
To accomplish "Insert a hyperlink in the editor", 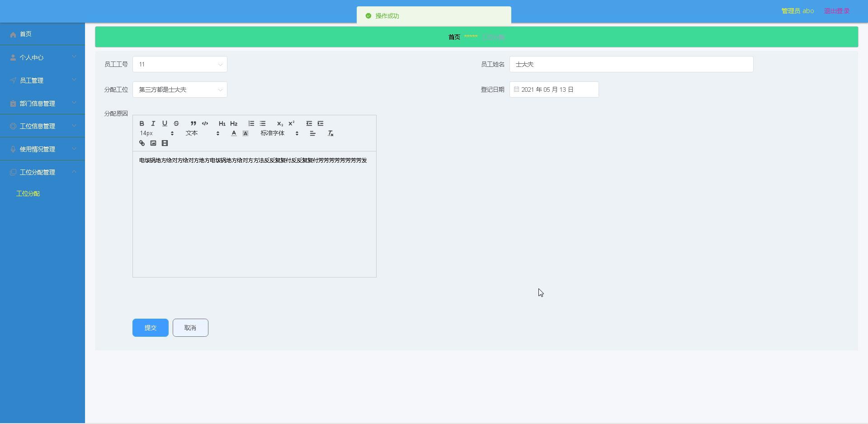I will tap(142, 143).
